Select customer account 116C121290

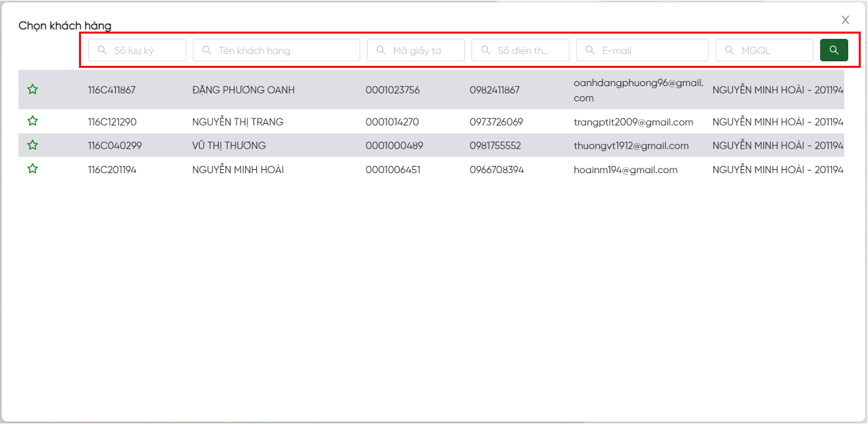pos(113,122)
